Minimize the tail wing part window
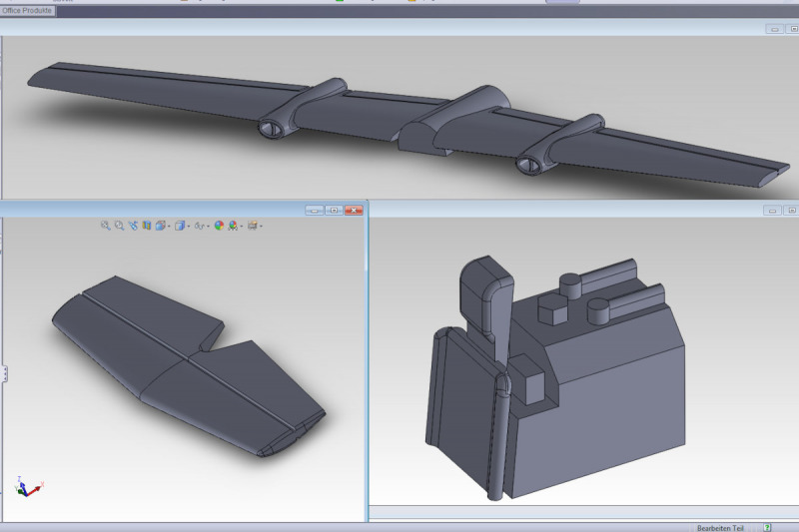 click(315, 211)
